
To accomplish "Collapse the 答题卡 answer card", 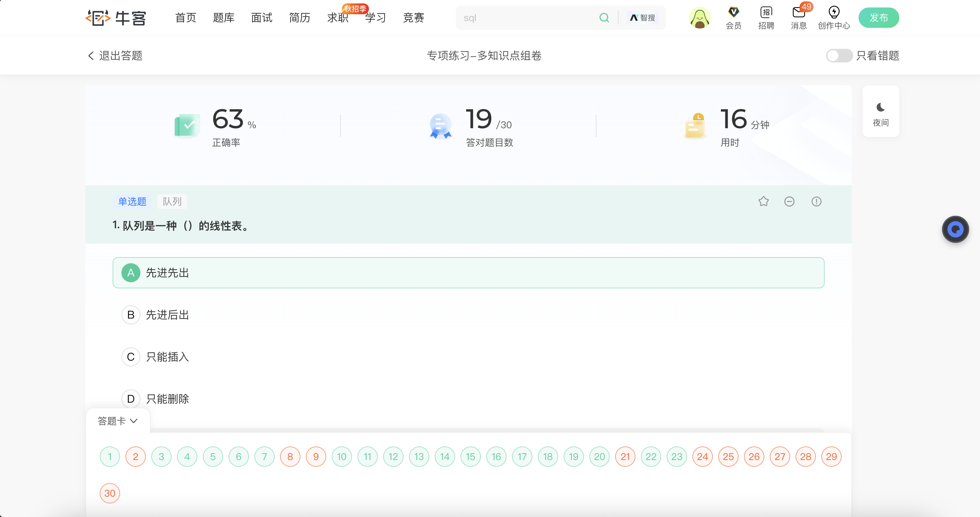I will pyautogui.click(x=118, y=421).
